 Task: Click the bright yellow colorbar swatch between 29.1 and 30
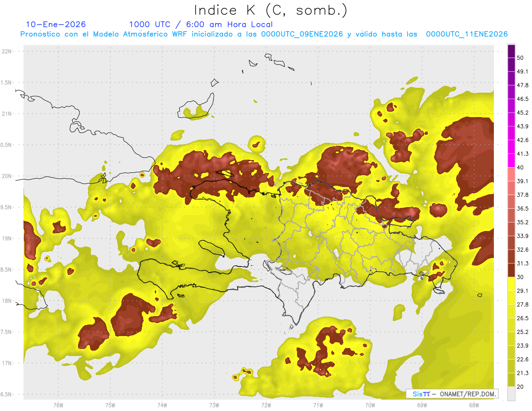click(511, 284)
